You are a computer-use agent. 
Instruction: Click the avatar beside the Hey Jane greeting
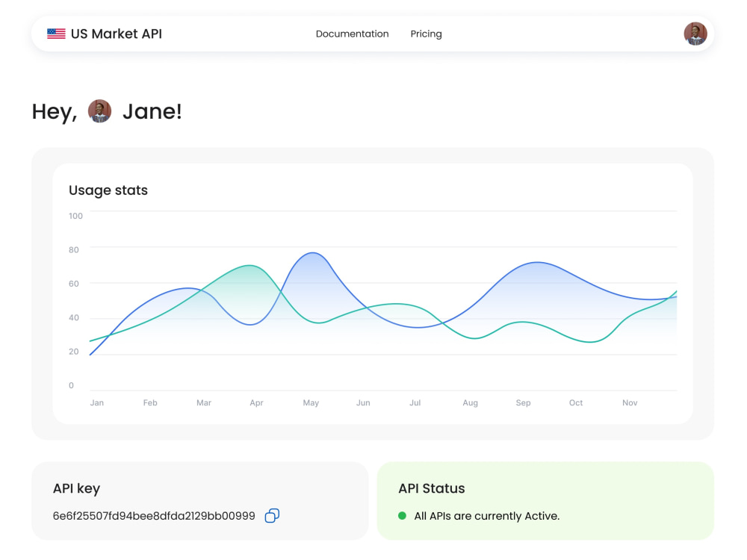(x=99, y=111)
